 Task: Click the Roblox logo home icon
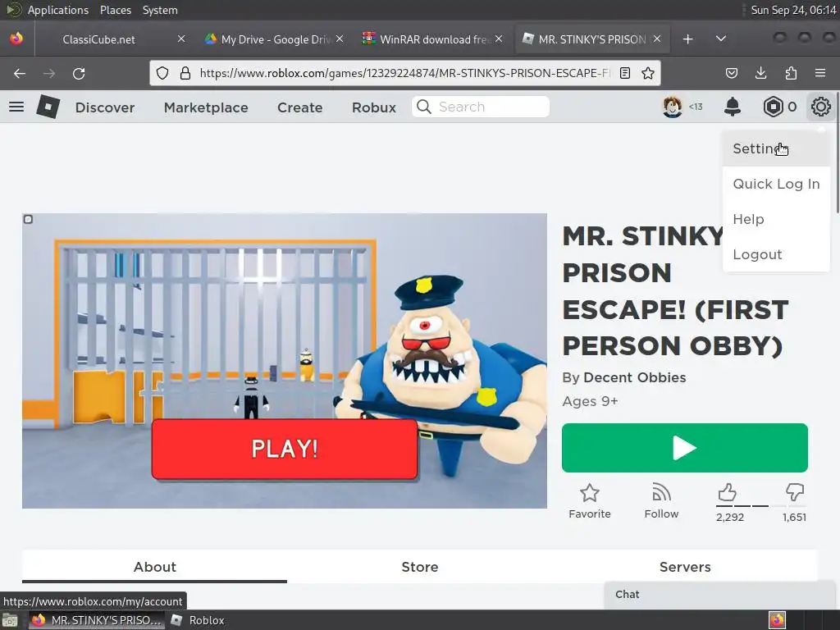(x=48, y=107)
